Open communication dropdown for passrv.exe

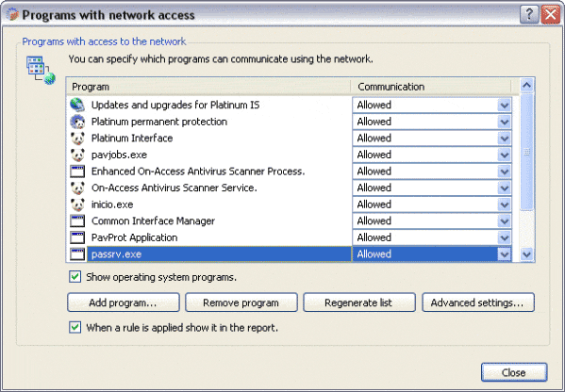click(504, 254)
